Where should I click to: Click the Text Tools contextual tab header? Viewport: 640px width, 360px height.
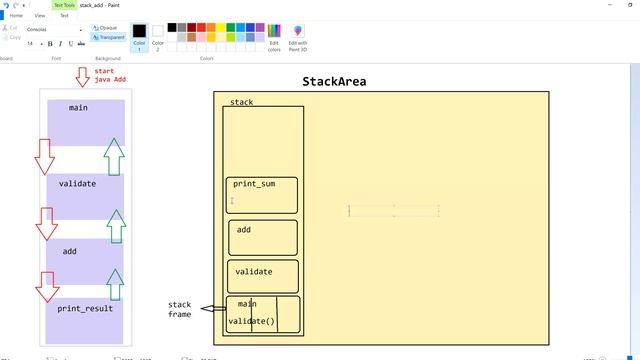coord(64,5)
